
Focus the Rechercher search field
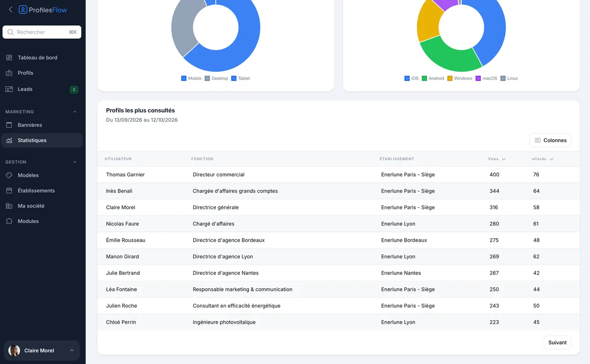(x=42, y=32)
